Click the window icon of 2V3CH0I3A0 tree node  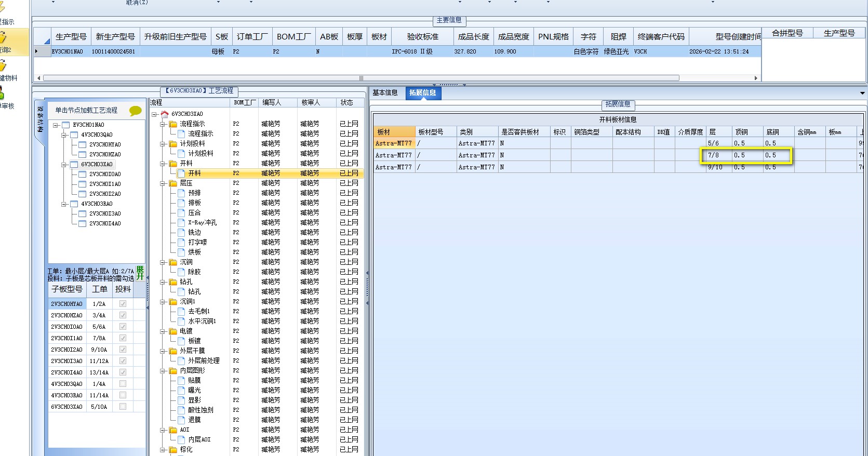(83, 213)
